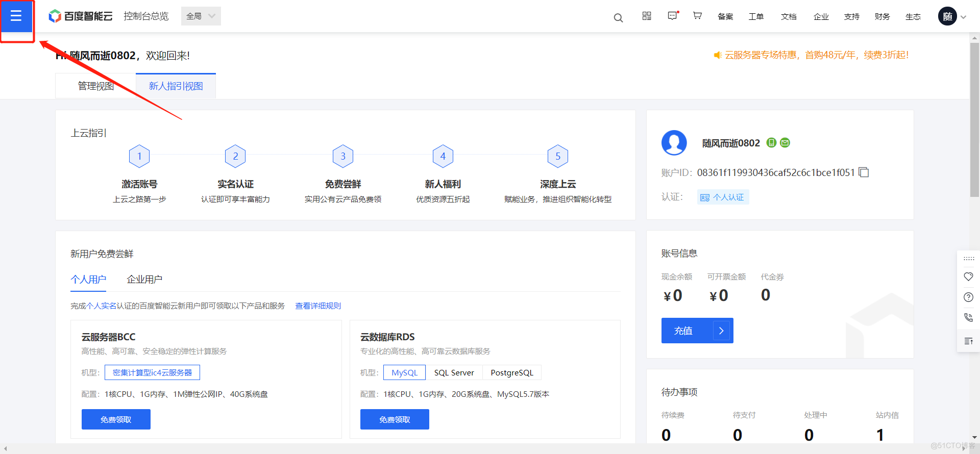Viewport: 980px width, 454px height.
Task: Click account name 随风而逝0802 in card
Action: (731, 143)
